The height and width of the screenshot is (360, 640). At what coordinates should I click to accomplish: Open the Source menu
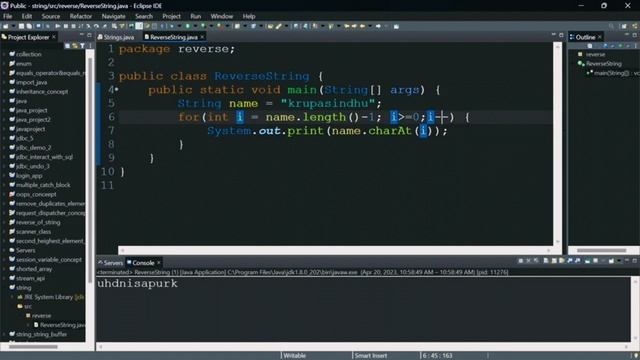click(x=51, y=16)
